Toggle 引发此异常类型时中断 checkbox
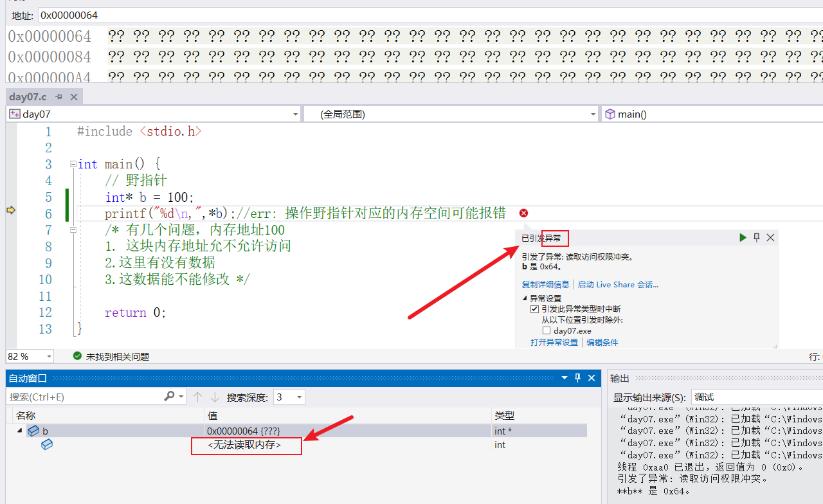 click(x=535, y=309)
